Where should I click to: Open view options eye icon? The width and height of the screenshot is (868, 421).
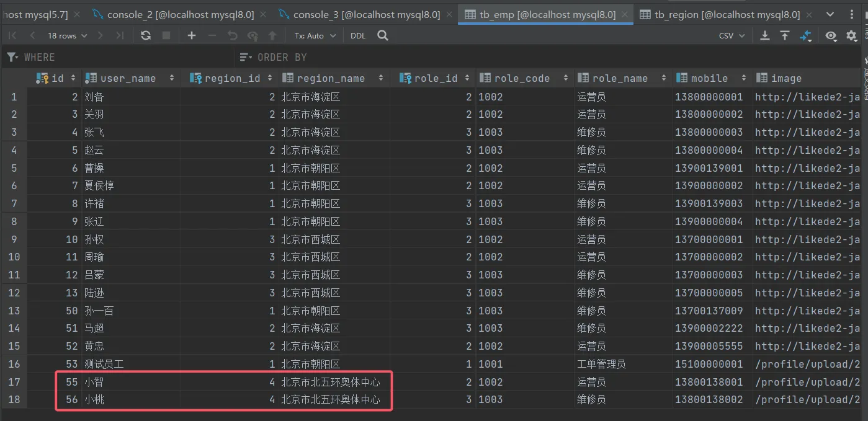831,35
